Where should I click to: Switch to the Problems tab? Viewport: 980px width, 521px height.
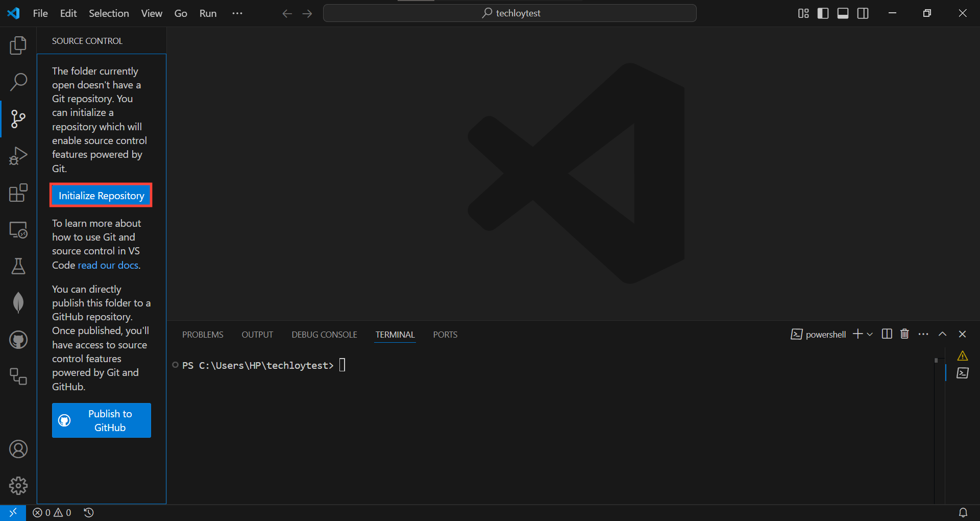pos(203,335)
